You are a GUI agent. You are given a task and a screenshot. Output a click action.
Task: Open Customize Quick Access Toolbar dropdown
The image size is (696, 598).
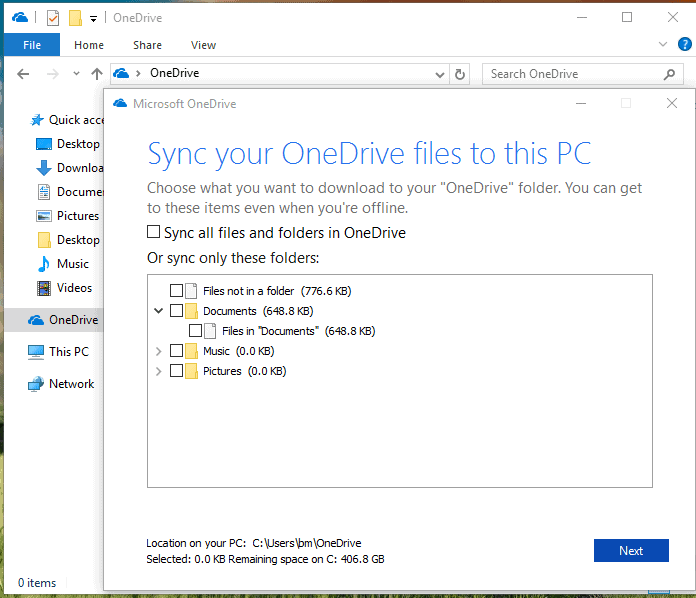93,19
